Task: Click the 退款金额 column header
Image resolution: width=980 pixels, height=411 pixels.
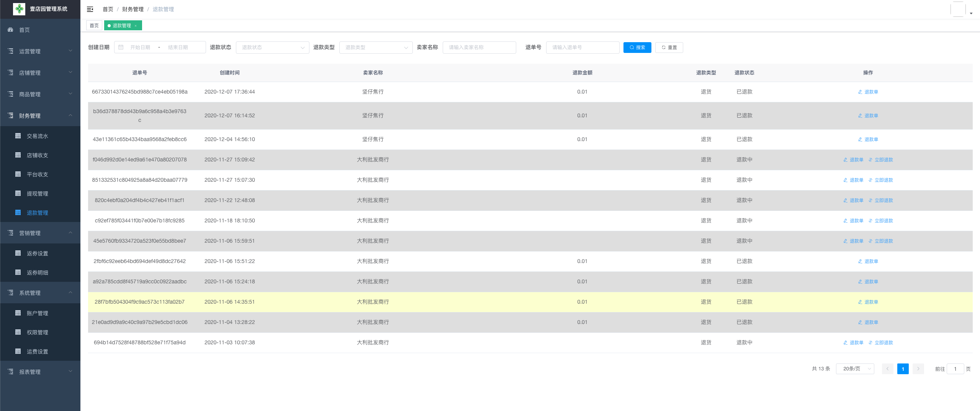Action: tap(582, 73)
